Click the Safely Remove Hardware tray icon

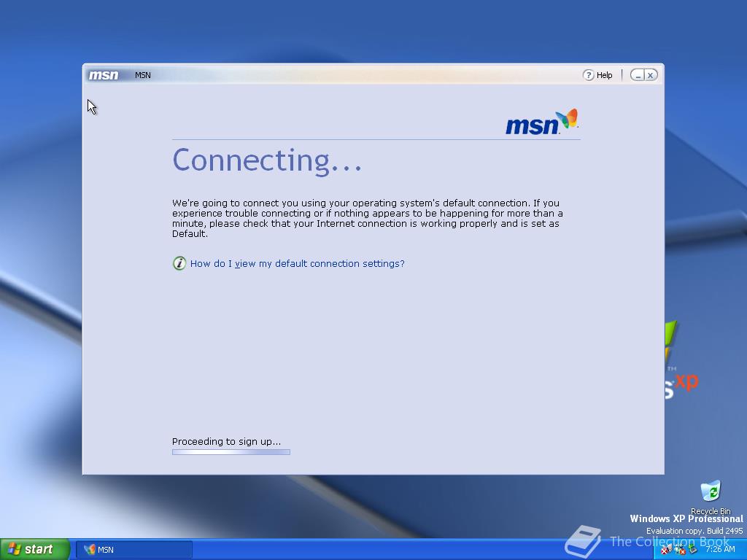click(693, 549)
